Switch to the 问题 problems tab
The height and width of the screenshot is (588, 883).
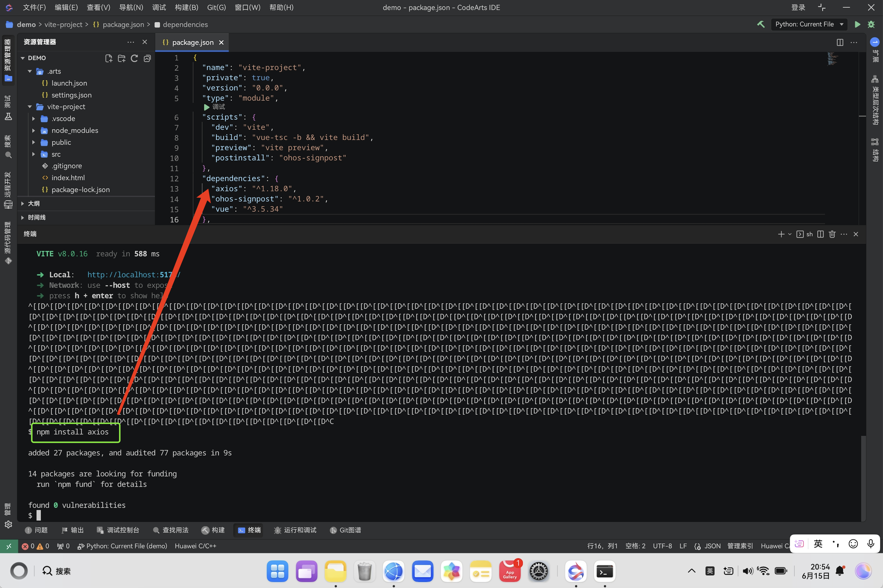pyautogui.click(x=36, y=530)
